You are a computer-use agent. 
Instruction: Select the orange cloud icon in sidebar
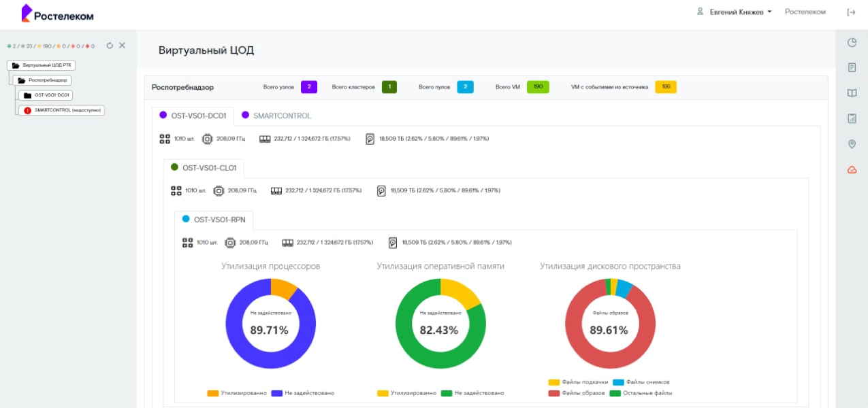click(x=851, y=169)
